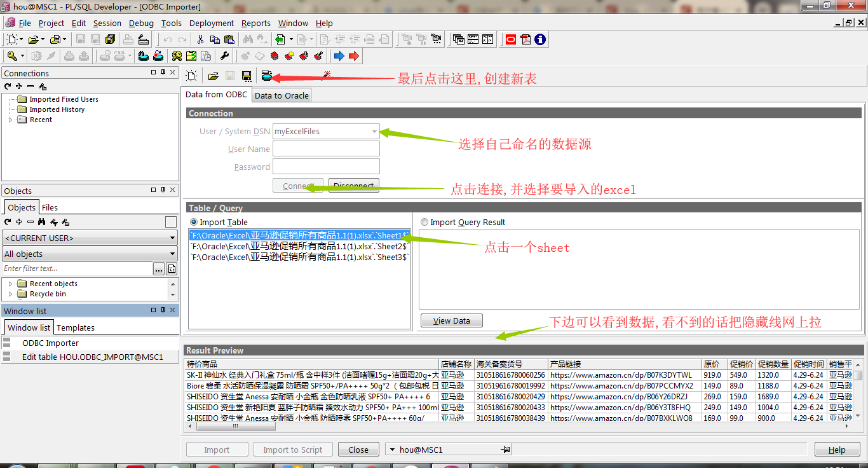
Task: Click the new document icon on the importer toolbar
Action: pos(191,76)
